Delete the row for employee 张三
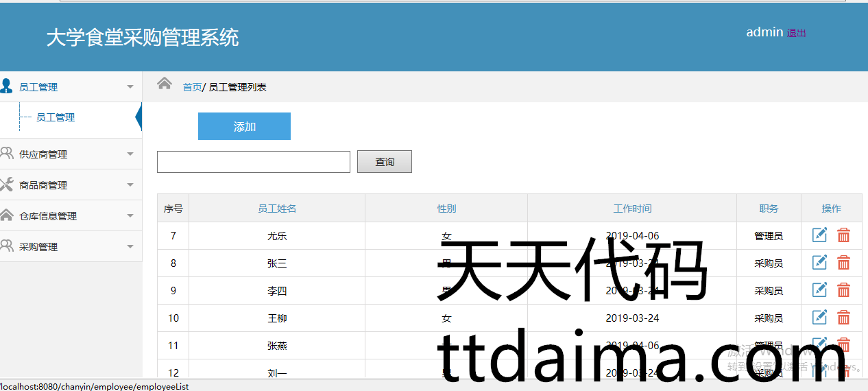The width and height of the screenshot is (868, 391). (x=844, y=263)
